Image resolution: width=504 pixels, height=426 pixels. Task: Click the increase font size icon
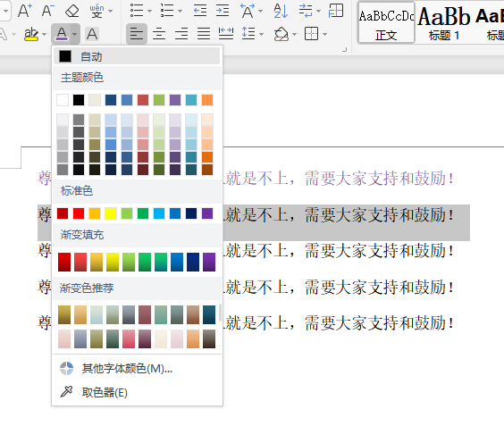click(25, 11)
